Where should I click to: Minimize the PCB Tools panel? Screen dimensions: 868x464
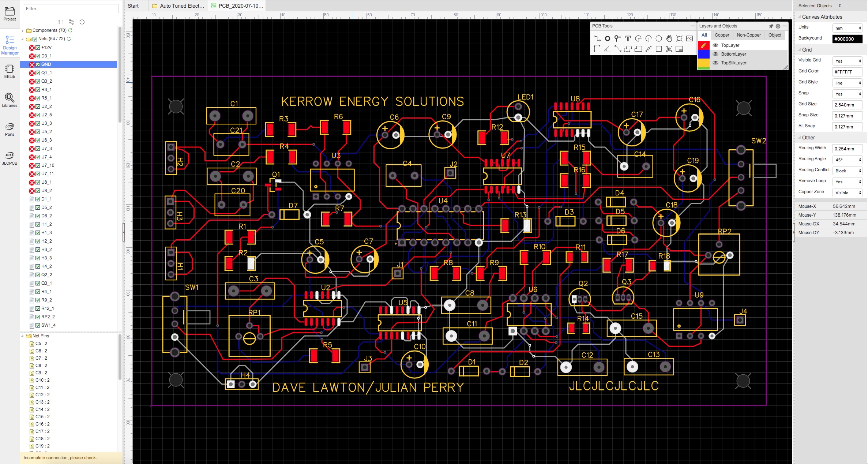692,26
